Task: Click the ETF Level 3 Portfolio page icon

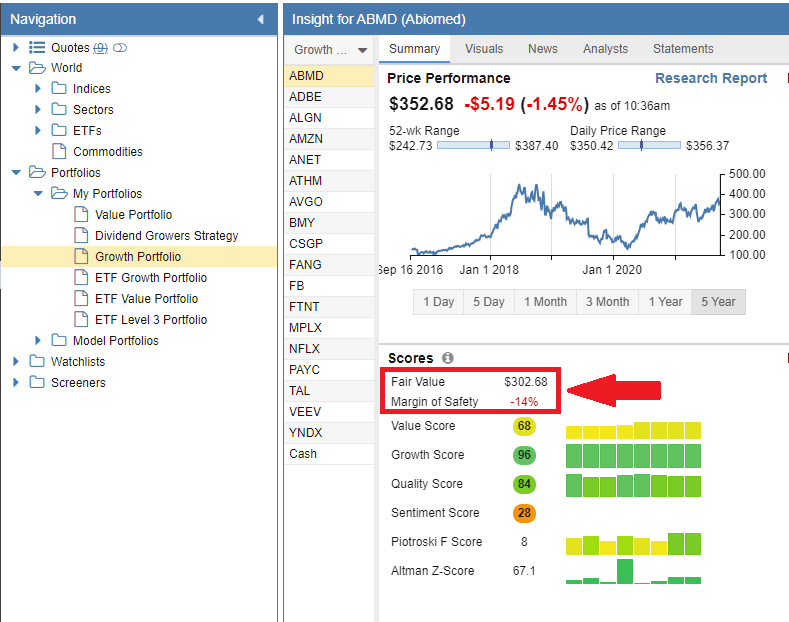Action: pos(81,319)
